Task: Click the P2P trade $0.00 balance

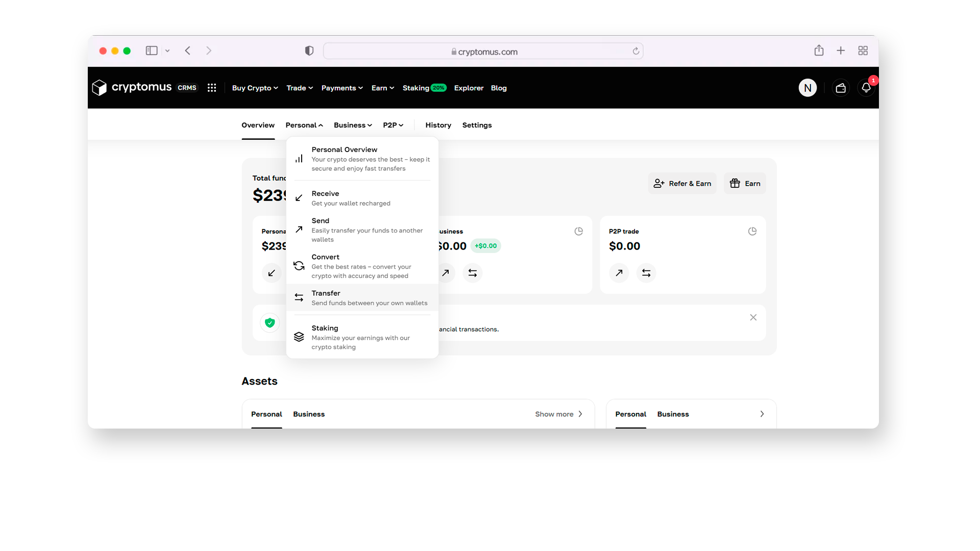Action: [624, 246]
